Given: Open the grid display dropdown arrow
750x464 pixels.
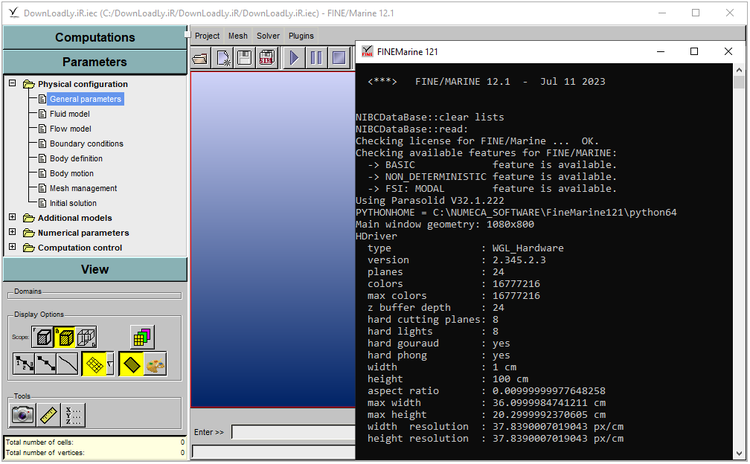Looking at the screenshot, I should (x=110, y=364).
